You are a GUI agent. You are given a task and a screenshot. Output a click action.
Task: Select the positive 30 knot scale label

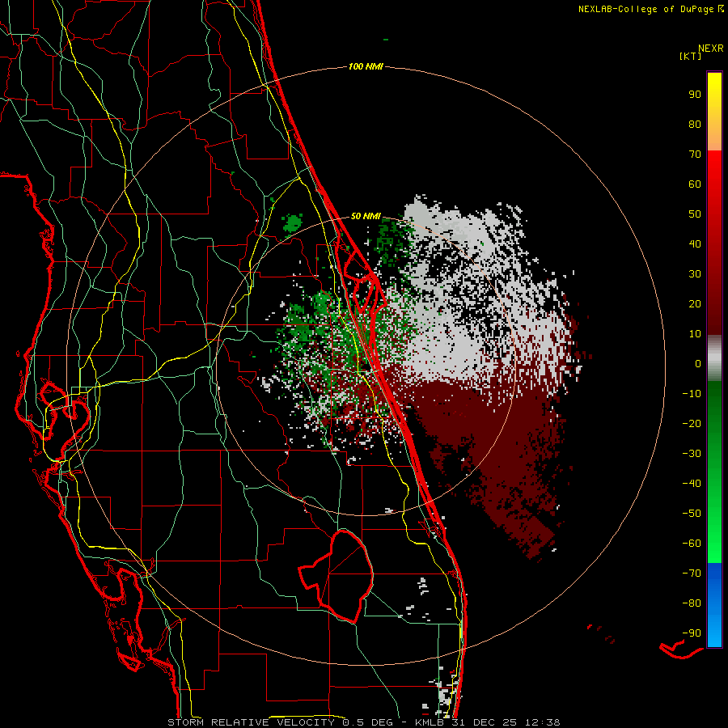point(695,274)
